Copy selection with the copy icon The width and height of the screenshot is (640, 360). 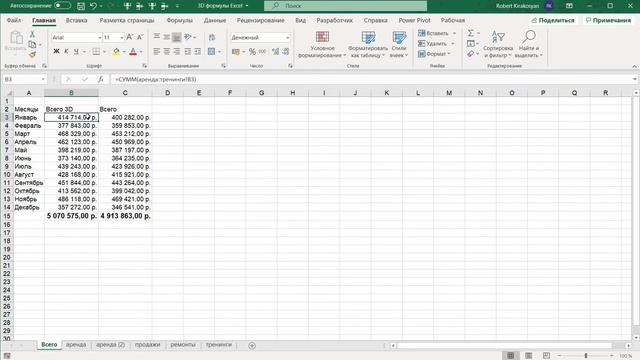[32, 44]
